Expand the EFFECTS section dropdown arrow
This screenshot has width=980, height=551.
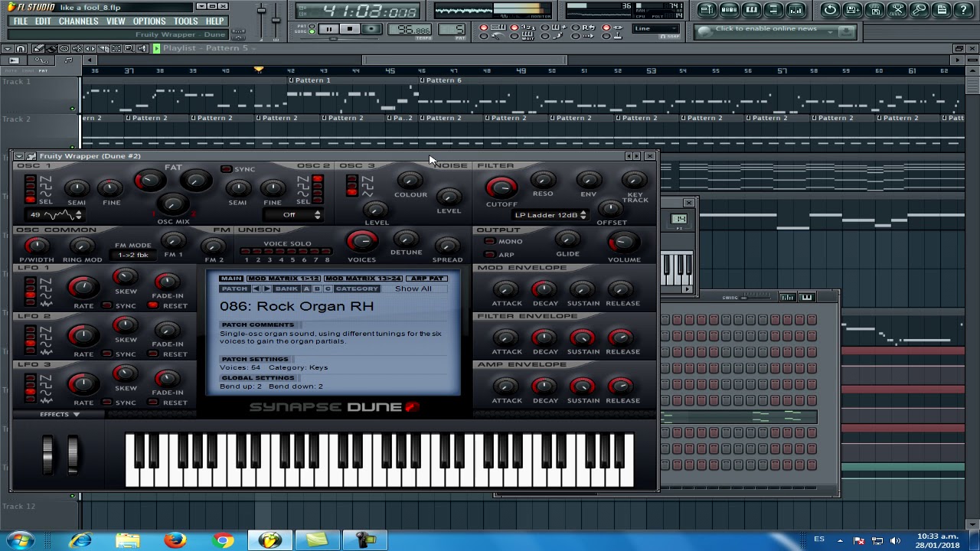click(x=76, y=415)
